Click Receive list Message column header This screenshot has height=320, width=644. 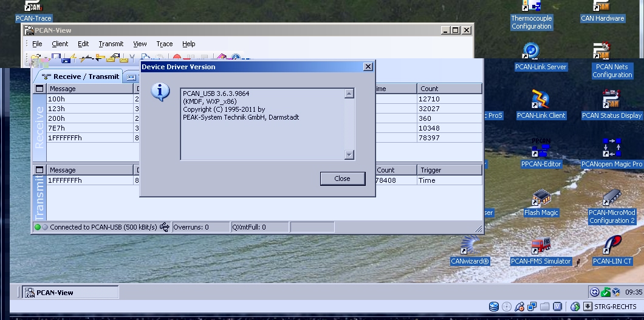pos(90,89)
